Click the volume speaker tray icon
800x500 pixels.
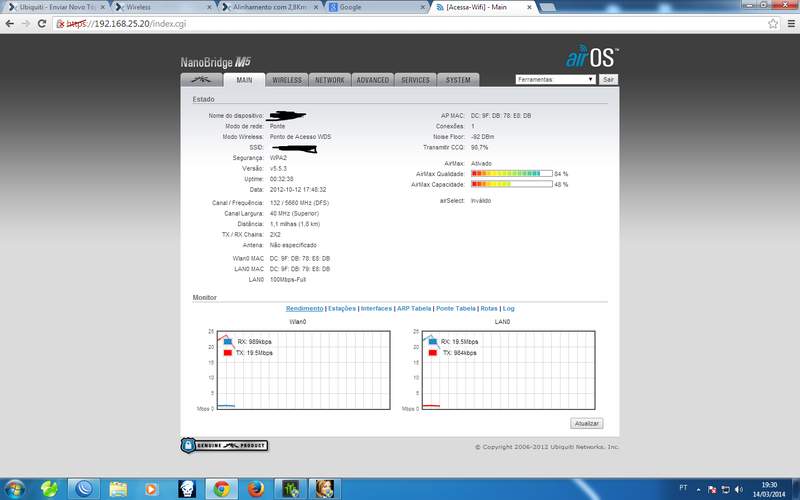tap(738, 489)
